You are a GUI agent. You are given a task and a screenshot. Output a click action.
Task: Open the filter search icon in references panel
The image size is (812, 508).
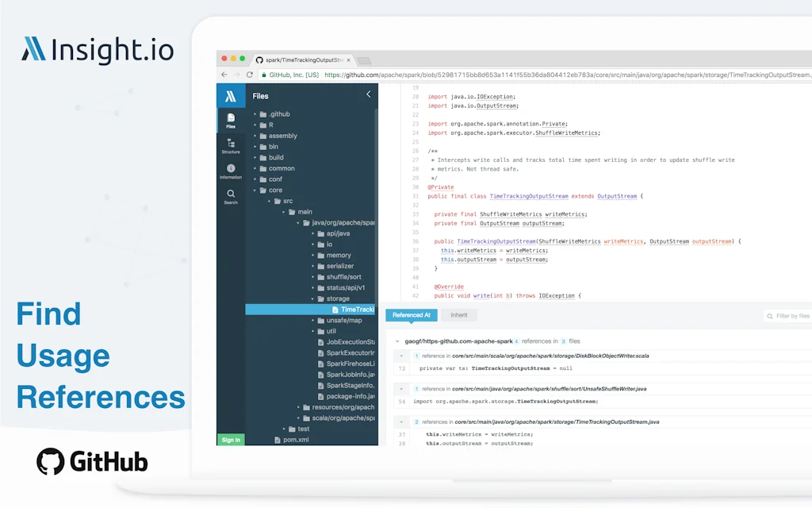pyautogui.click(x=770, y=315)
